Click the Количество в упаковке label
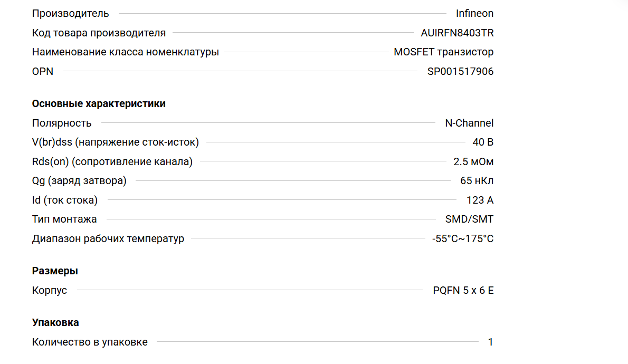Screen dimensions: 628x364 click(x=90, y=342)
